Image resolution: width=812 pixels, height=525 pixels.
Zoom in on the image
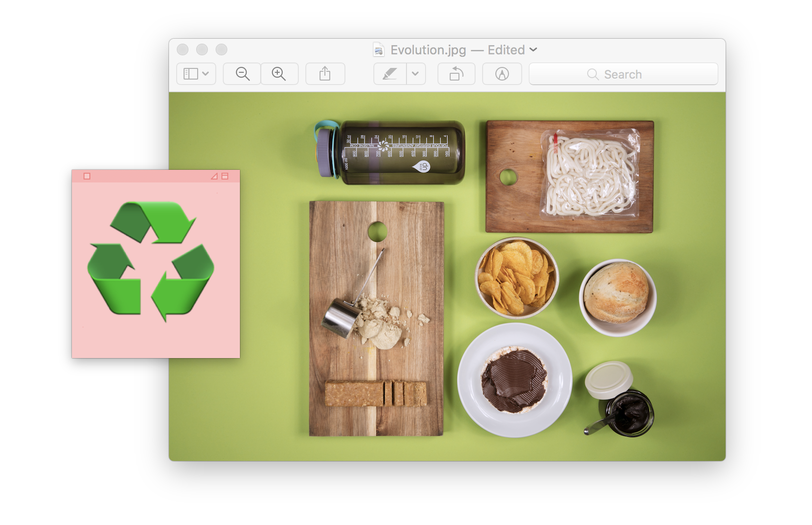click(x=279, y=74)
